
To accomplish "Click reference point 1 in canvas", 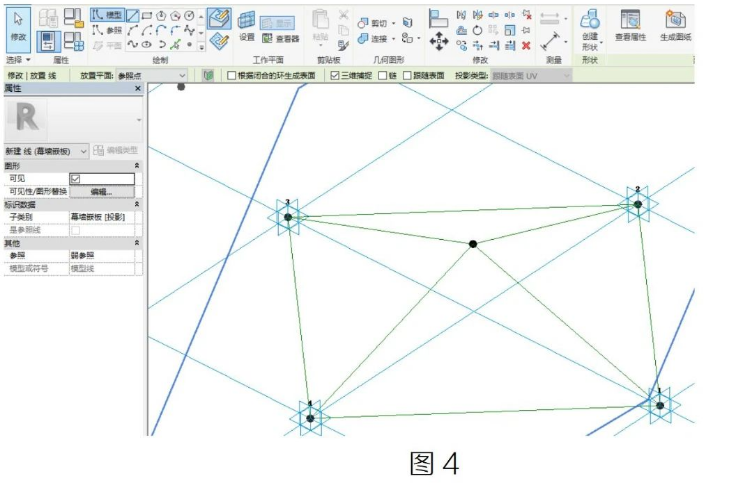I will (660, 406).
